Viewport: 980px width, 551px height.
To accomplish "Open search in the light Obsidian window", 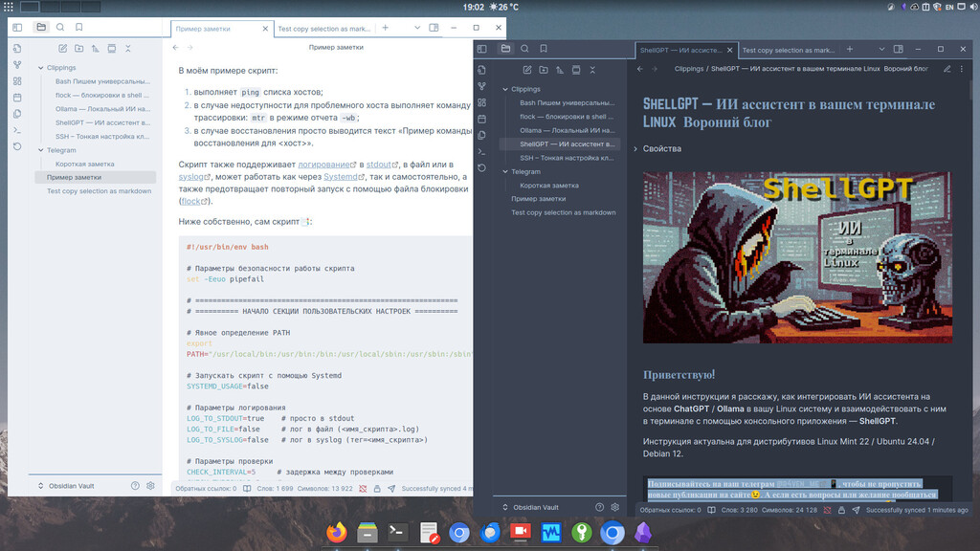I will 59,28.
